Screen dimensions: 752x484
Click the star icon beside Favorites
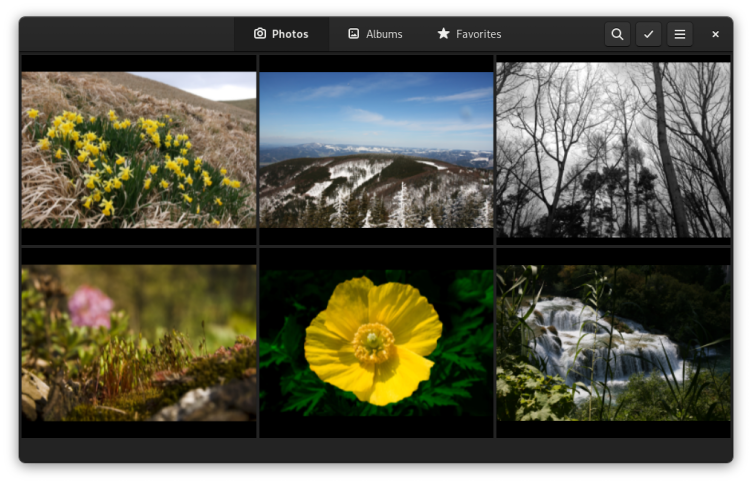coord(443,34)
